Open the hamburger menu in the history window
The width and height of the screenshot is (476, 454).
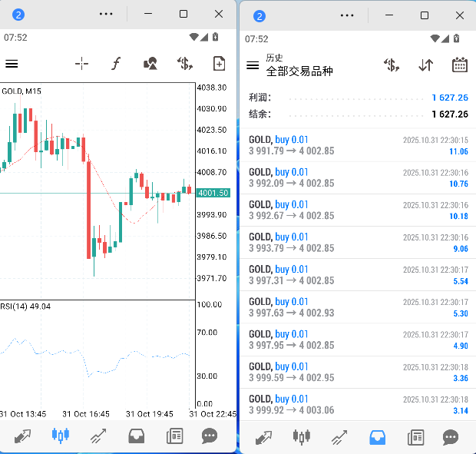pos(253,65)
